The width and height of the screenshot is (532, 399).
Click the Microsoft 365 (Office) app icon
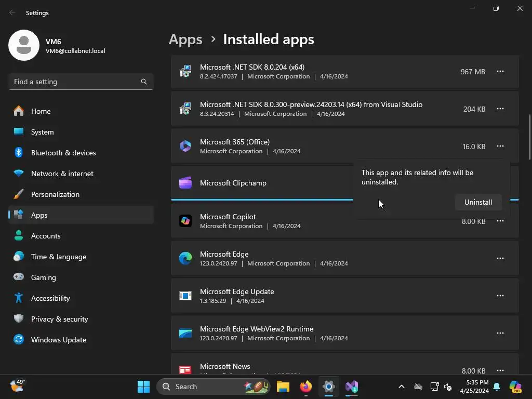(x=185, y=146)
